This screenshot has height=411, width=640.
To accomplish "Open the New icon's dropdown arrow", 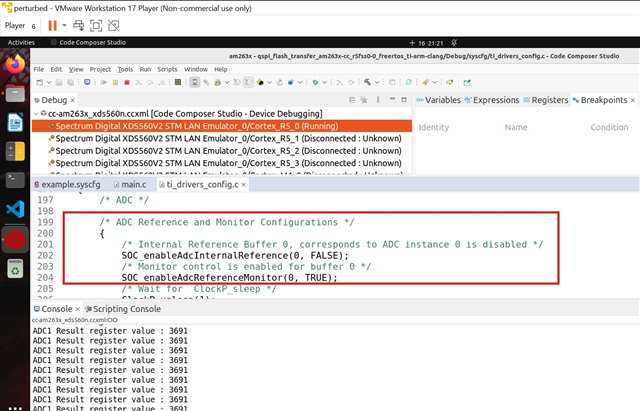I will click(x=49, y=82).
